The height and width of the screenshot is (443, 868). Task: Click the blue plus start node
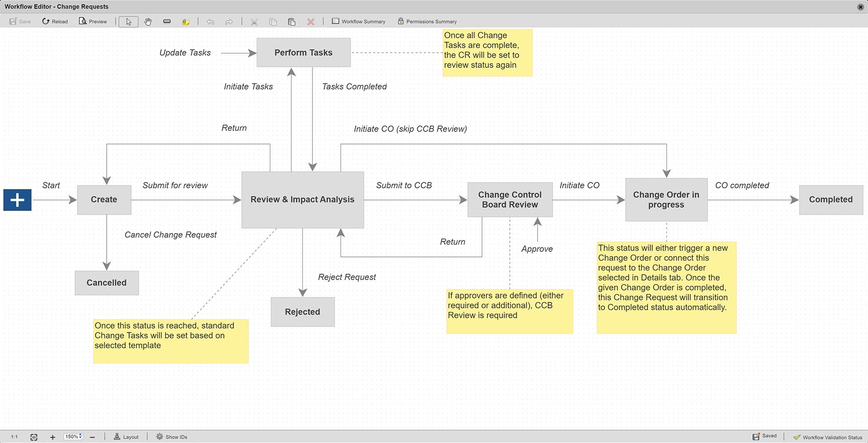click(x=17, y=200)
